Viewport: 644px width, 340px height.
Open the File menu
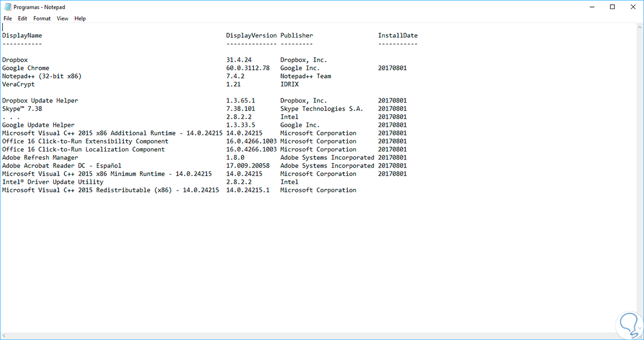click(x=8, y=18)
